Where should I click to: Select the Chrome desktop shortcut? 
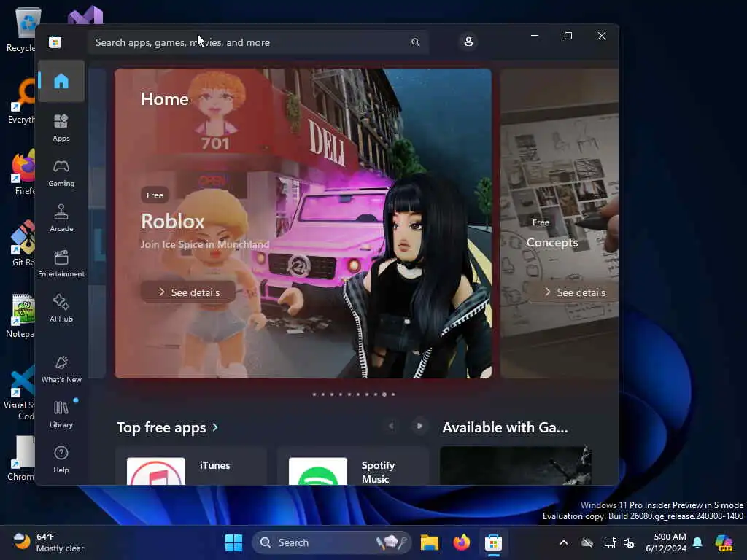coord(21,458)
